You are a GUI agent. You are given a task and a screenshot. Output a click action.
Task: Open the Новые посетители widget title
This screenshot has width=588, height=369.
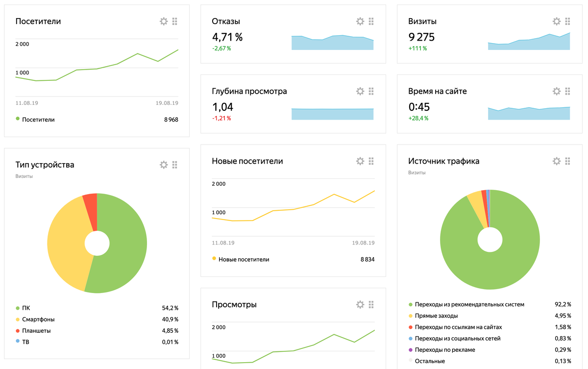(247, 161)
